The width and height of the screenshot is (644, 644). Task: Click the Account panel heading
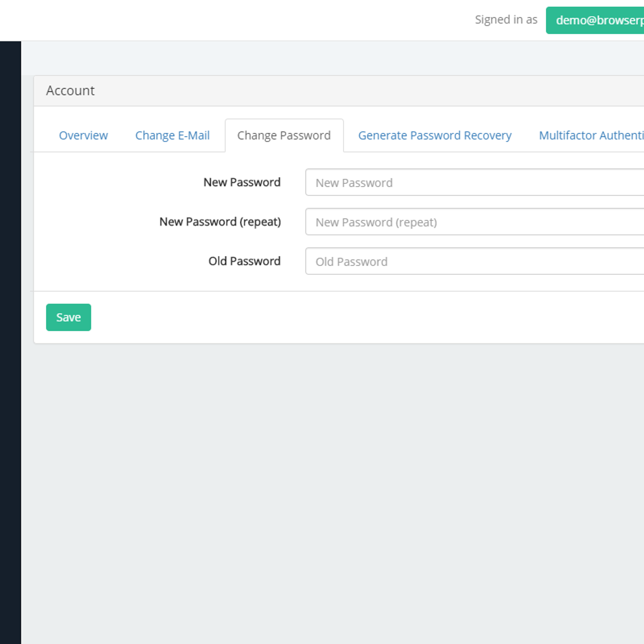click(70, 91)
